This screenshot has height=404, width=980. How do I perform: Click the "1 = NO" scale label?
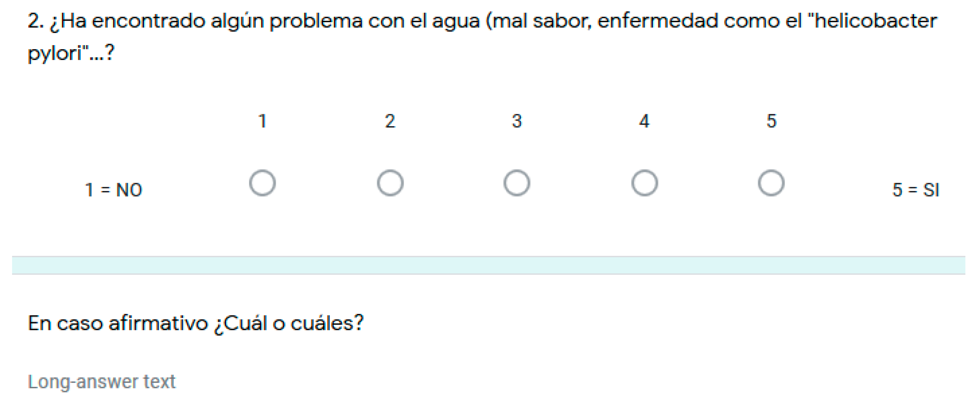coord(113,190)
